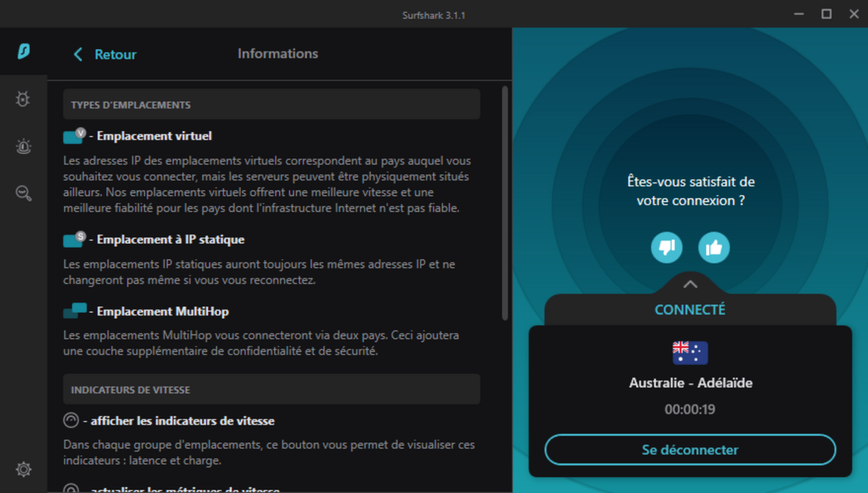Maximize the Surfshark window
Viewport: 868px width, 493px height.
826,14
